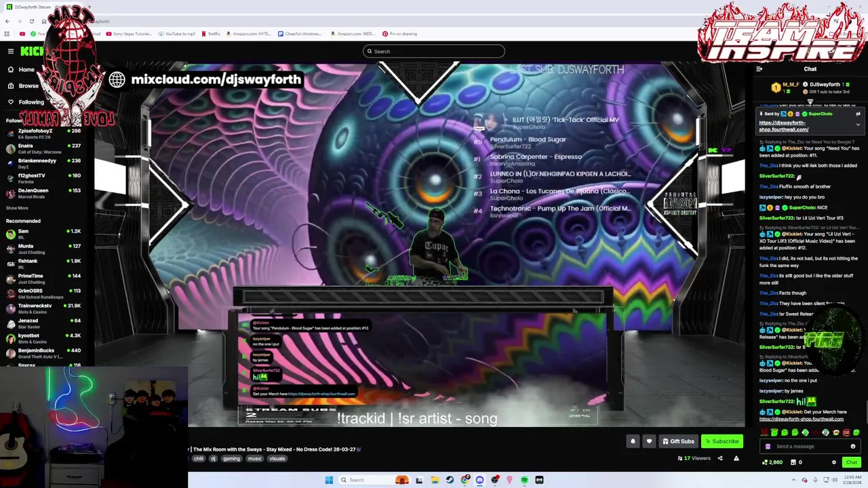Open the Kick hamburger sidebar menu
The height and width of the screenshot is (488, 868).
tap(10, 52)
